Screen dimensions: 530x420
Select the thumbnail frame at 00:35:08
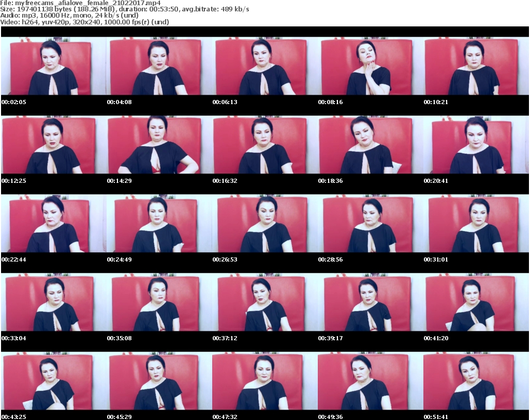click(x=159, y=302)
